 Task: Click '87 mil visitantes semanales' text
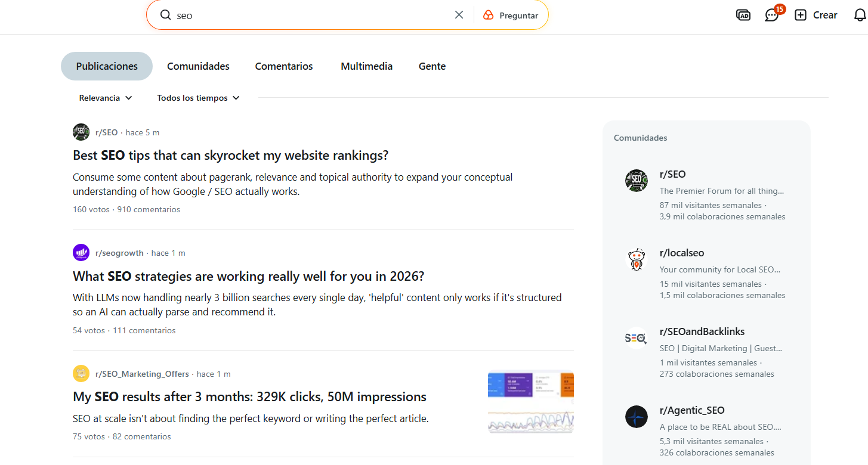point(711,205)
